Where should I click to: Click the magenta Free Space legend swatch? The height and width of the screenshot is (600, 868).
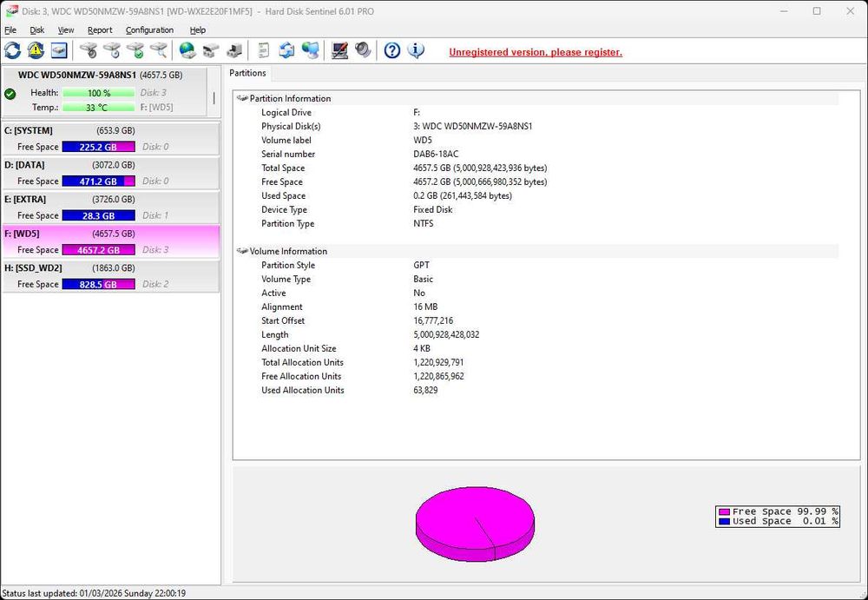(724, 512)
